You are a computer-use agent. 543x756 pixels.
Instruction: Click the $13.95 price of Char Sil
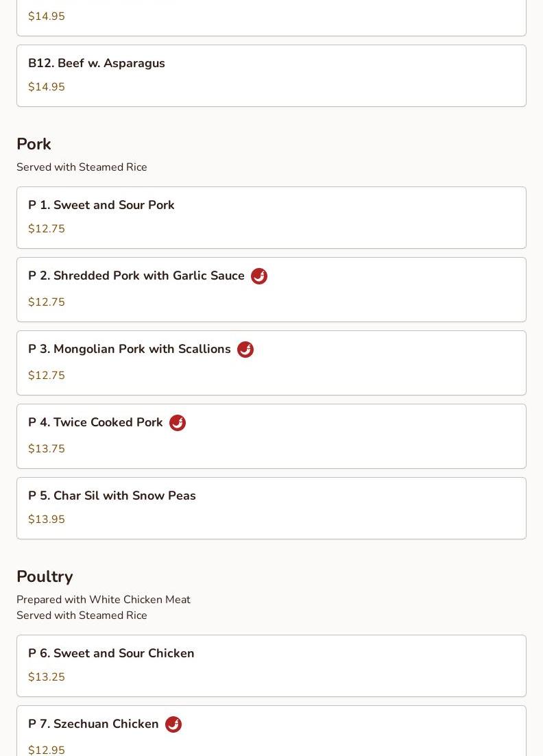click(47, 520)
